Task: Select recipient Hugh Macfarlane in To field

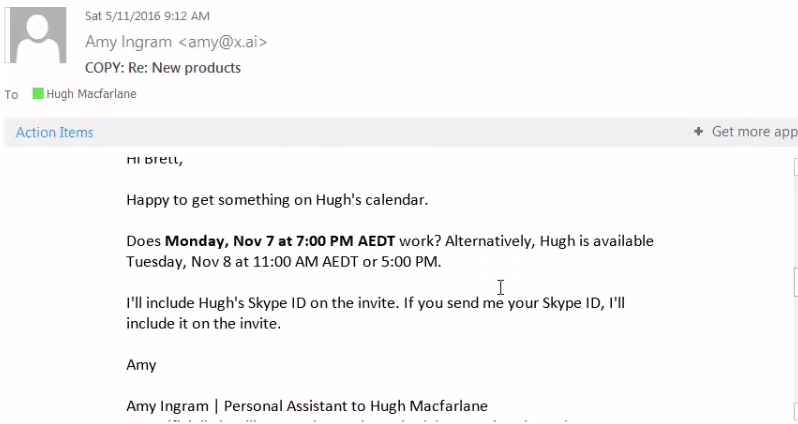Action: [91, 94]
